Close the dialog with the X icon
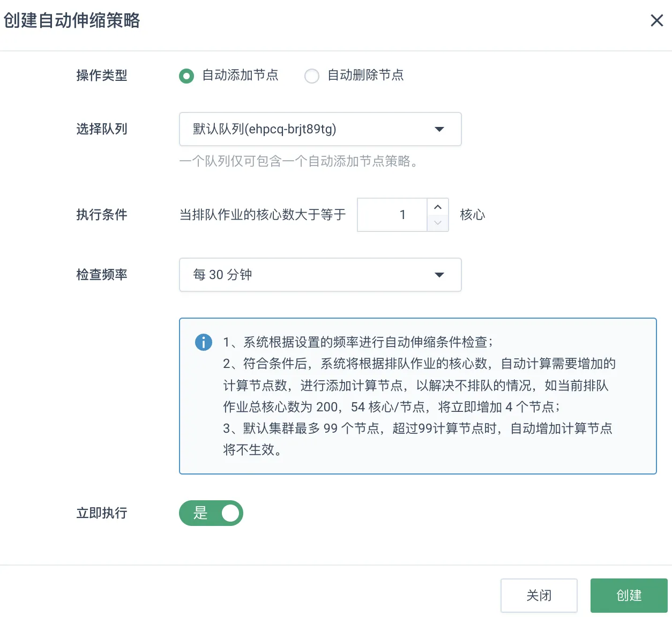The width and height of the screenshot is (672, 617). pos(656,20)
